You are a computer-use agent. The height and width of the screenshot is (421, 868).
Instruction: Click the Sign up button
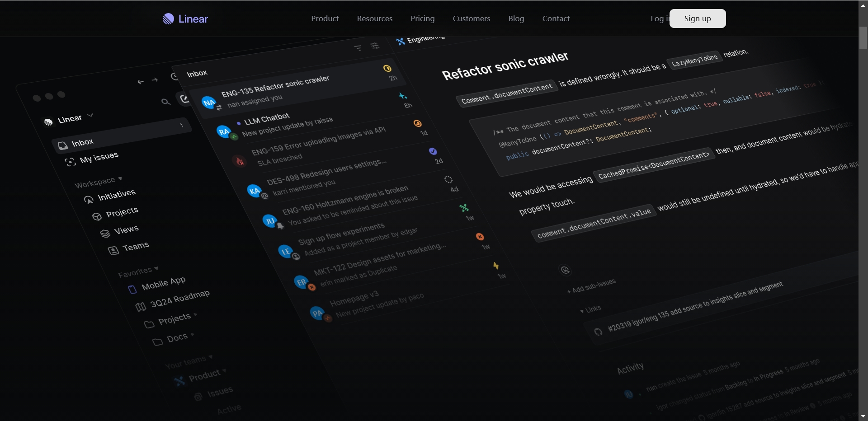click(698, 19)
